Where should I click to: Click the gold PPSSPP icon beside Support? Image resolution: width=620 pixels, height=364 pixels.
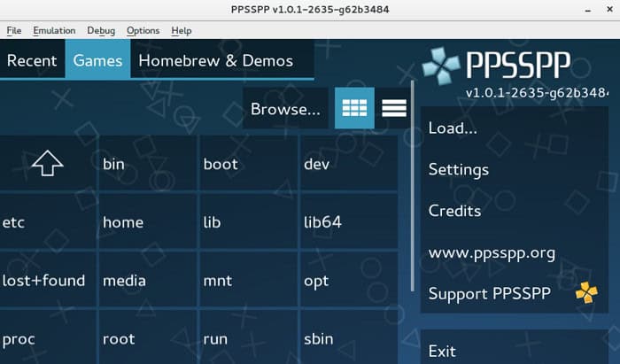click(586, 293)
